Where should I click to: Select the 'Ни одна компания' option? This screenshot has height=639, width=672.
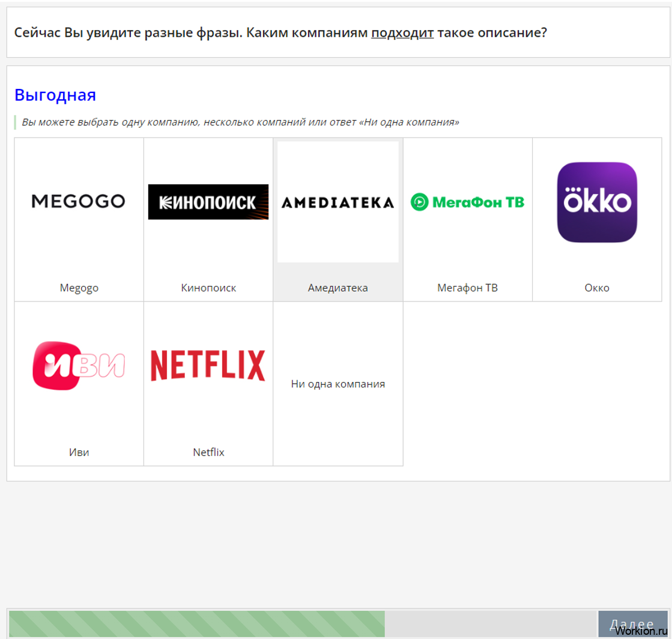[338, 384]
